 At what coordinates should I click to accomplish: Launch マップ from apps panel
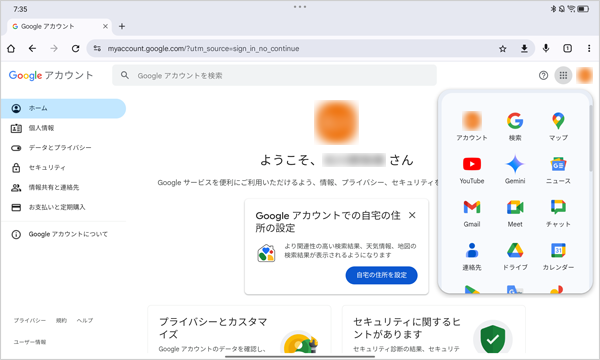(x=558, y=126)
